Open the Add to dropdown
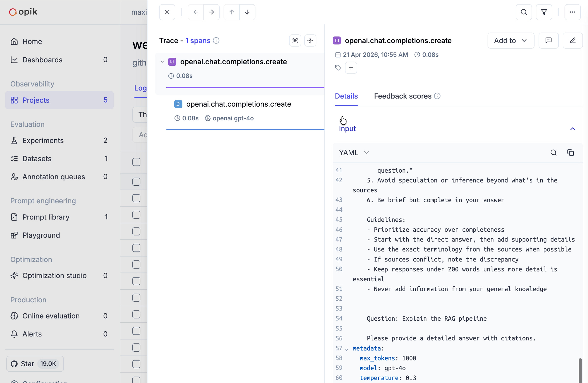Viewport: 588px width, 383px height. [x=511, y=40]
